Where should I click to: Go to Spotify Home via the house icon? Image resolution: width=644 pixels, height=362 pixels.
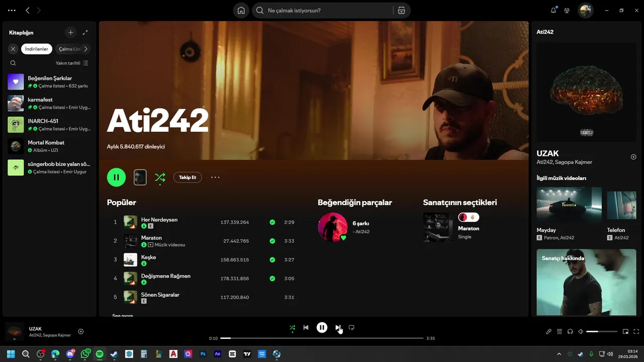(x=241, y=11)
